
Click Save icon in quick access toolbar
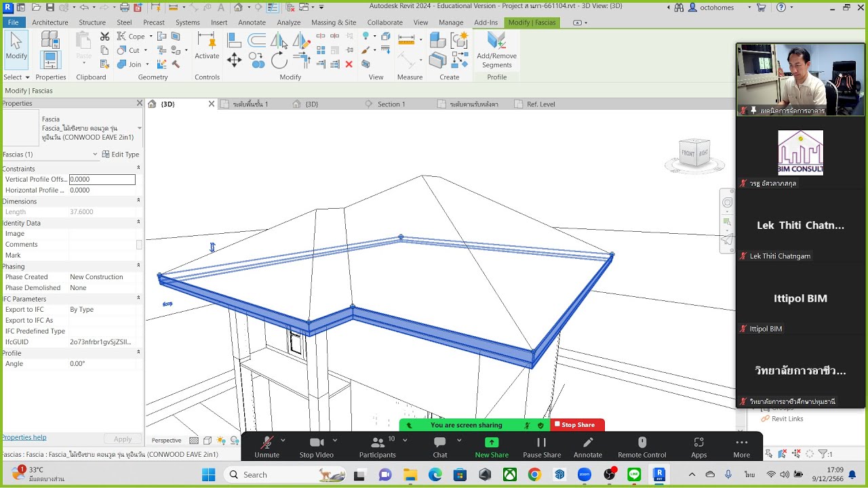(50, 7)
